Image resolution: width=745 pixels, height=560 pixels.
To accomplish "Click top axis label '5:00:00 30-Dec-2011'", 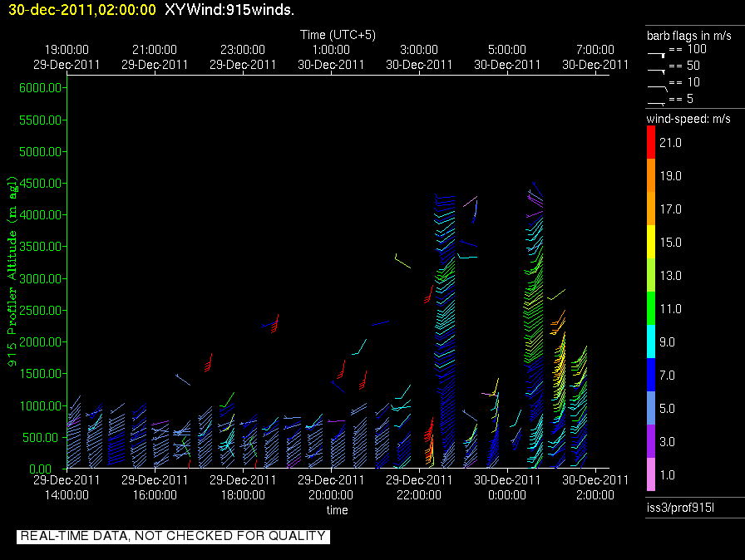I will point(507,57).
